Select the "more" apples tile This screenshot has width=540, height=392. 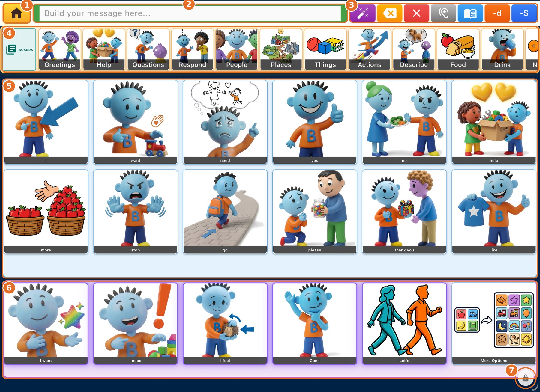pyautogui.click(x=46, y=212)
